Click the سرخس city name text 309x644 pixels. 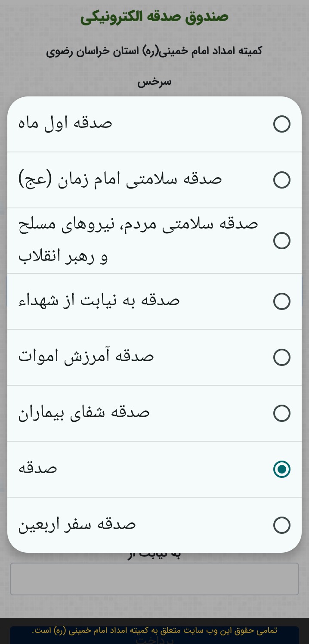154,82
